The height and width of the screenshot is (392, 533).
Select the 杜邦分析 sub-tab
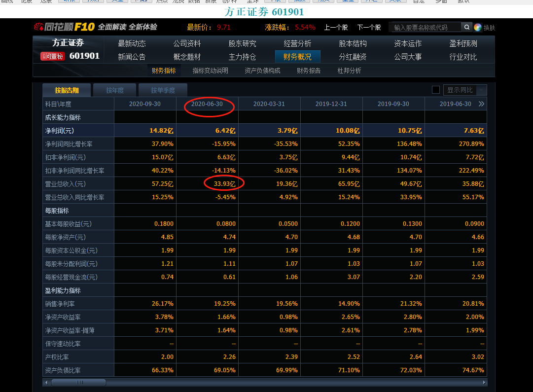point(349,71)
